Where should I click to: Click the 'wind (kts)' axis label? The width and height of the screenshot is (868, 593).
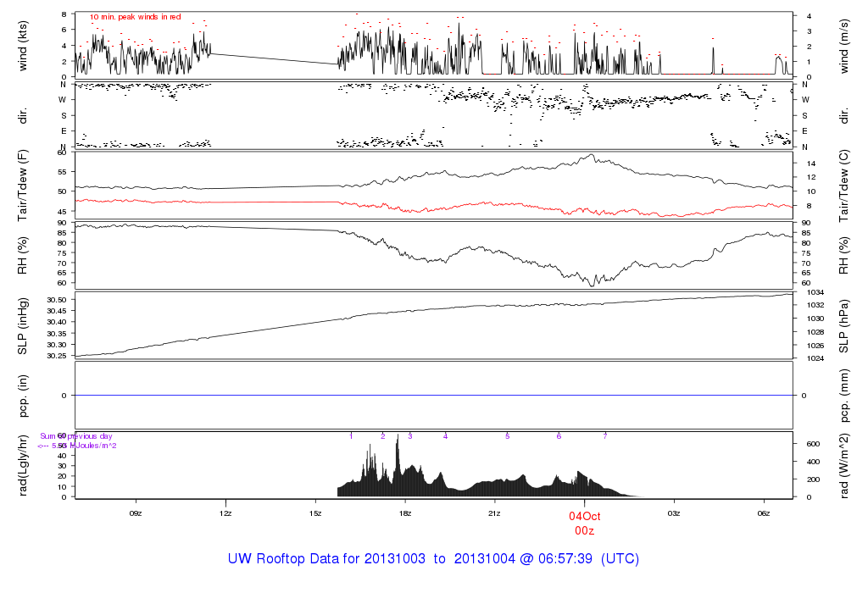(23, 46)
